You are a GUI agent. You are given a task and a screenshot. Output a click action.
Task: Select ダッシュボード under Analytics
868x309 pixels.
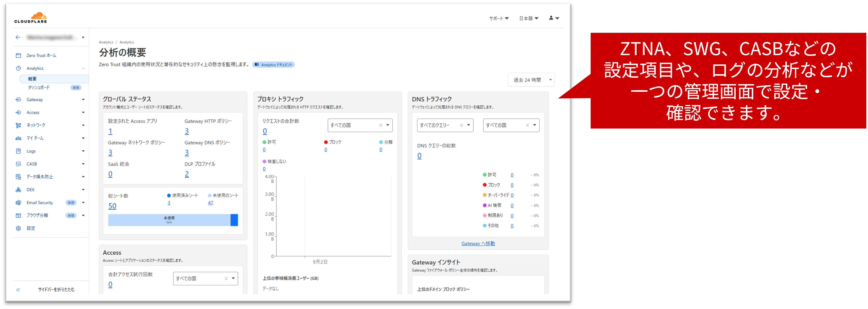pos(39,88)
